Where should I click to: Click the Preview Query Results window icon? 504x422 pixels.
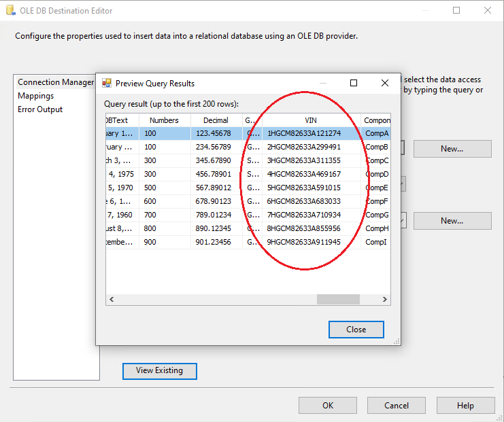click(x=107, y=84)
